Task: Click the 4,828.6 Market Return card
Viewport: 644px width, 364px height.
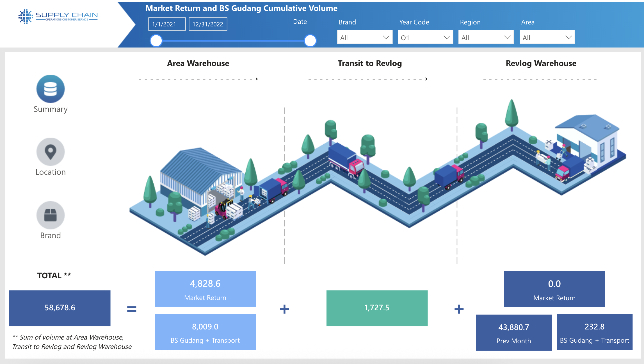Action: tap(205, 289)
